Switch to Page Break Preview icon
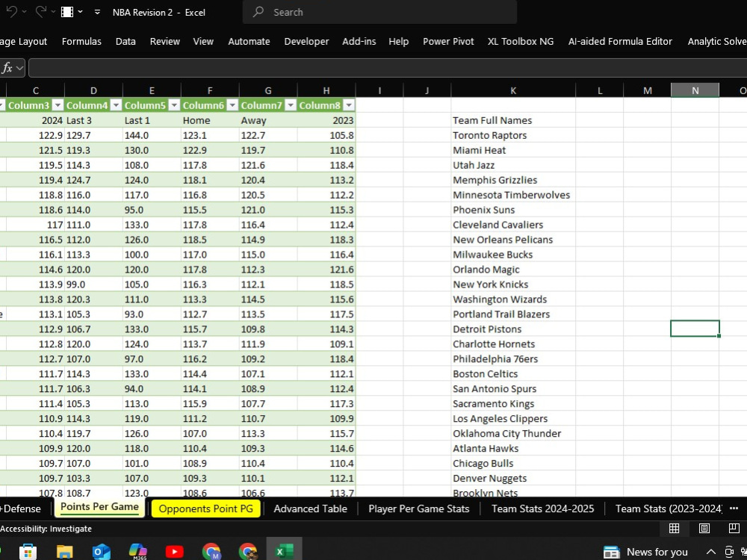 (734, 528)
